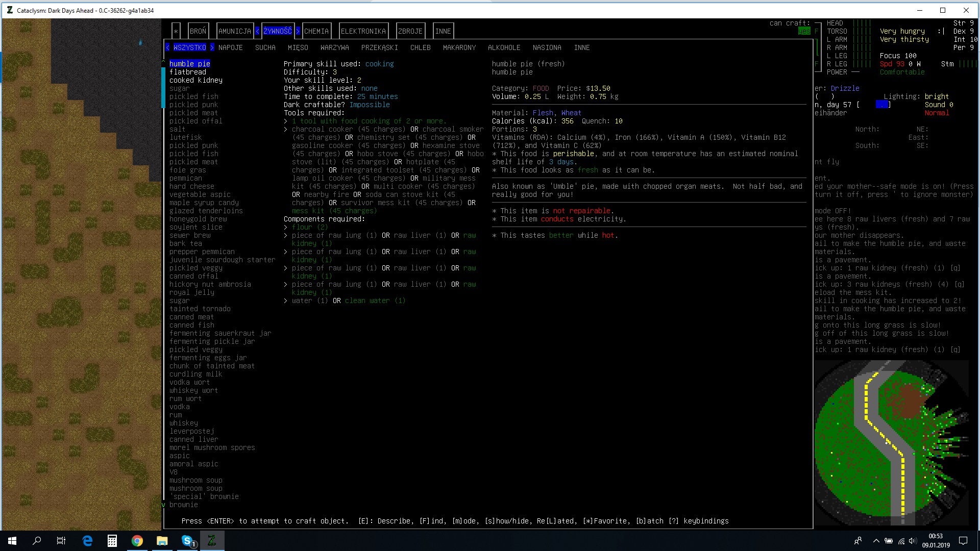Screen dimensions: 980x551
Task: Select the vegetable aspic recipe
Action: [200, 194]
